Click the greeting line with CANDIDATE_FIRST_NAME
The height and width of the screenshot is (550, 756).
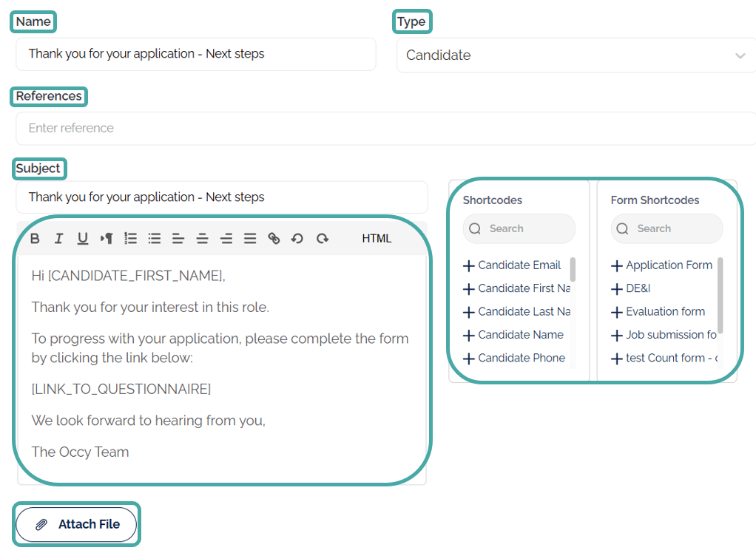[128, 276]
